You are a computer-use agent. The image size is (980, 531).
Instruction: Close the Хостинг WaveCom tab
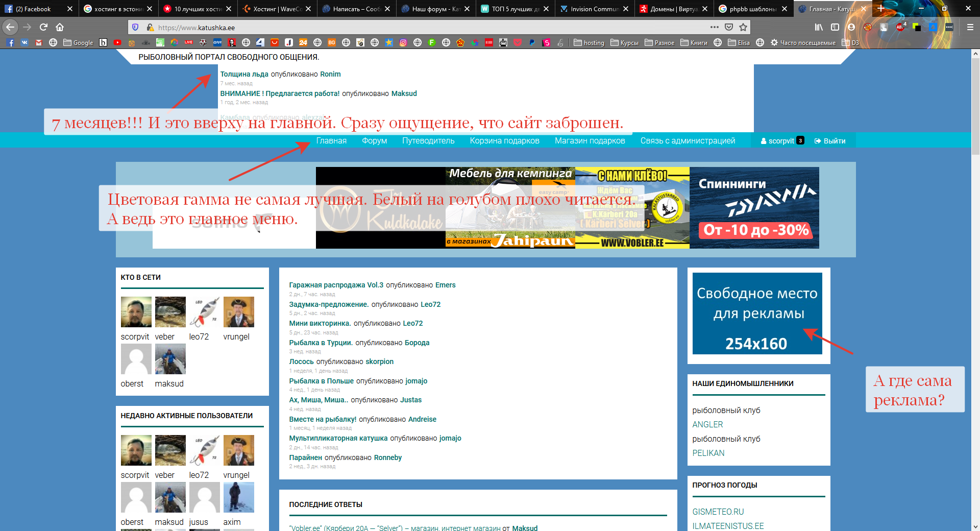tap(308, 9)
